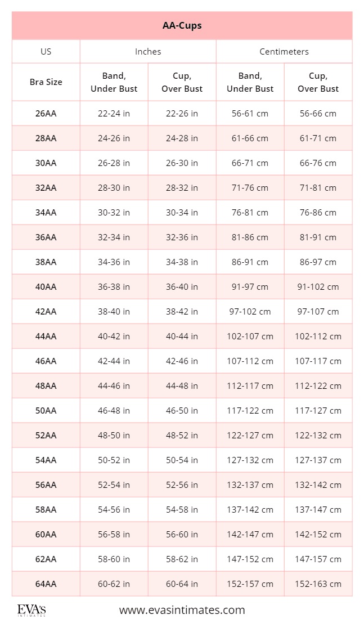Click the 97-102 cm band measurement
The width and height of the screenshot is (364, 628).
pyautogui.click(x=250, y=311)
